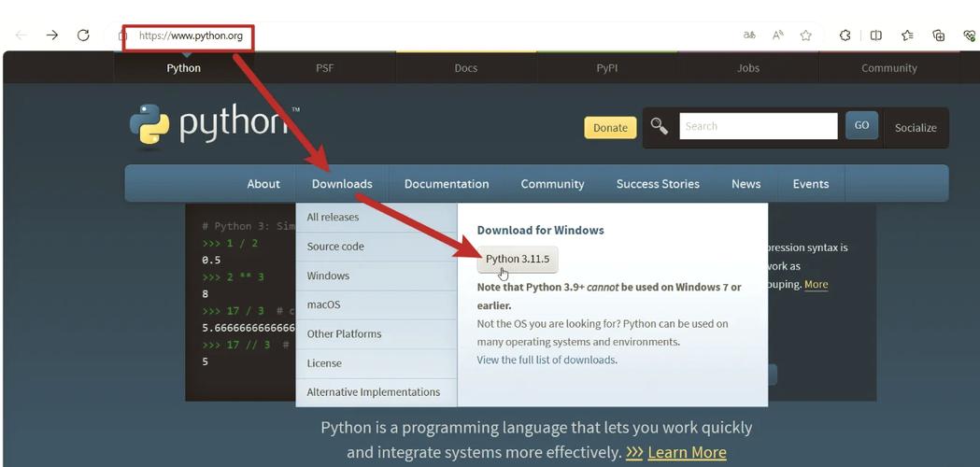
Task: Add page to favorites star icon
Action: (x=806, y=35)
